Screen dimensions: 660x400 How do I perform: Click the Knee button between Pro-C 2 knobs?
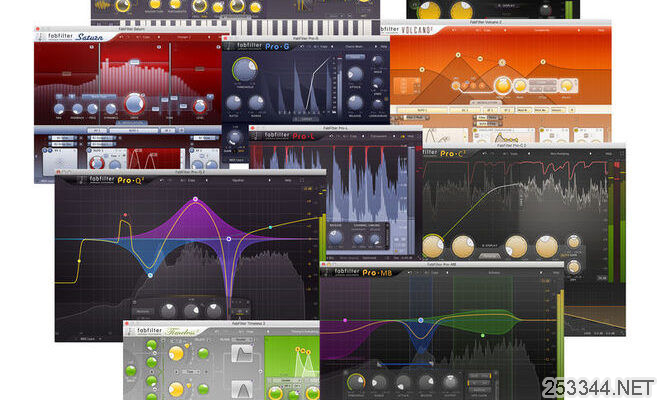click(489, 256)
